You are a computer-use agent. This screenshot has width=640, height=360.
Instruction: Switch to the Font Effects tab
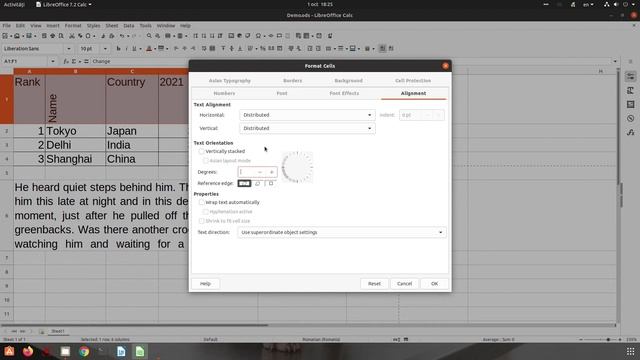pyautogui.click(x=344, y=93)
